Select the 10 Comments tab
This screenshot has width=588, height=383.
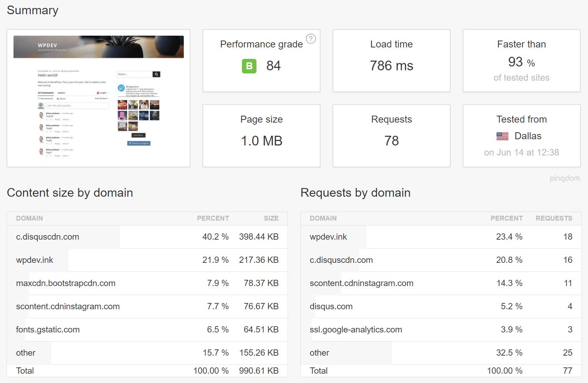46,93
